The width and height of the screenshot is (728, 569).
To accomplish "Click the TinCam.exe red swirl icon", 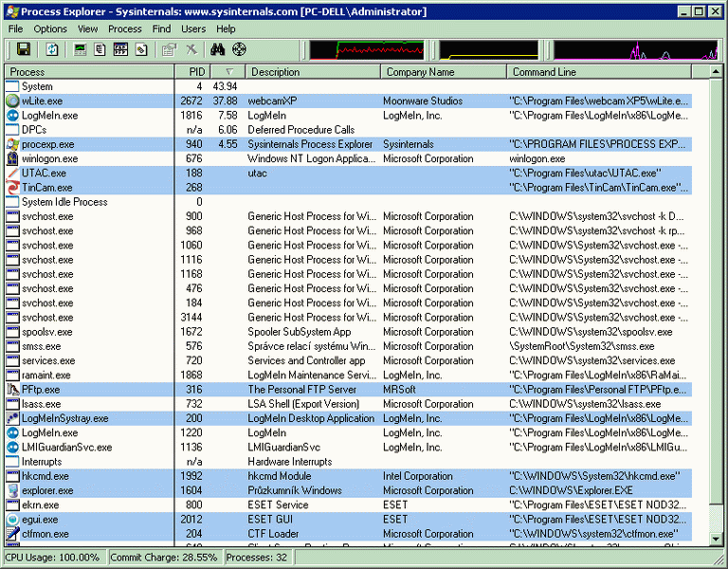I will click(13, 187).
